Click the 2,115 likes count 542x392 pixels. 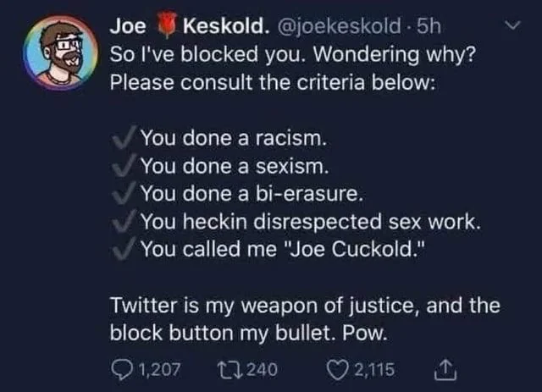point(373,367)
